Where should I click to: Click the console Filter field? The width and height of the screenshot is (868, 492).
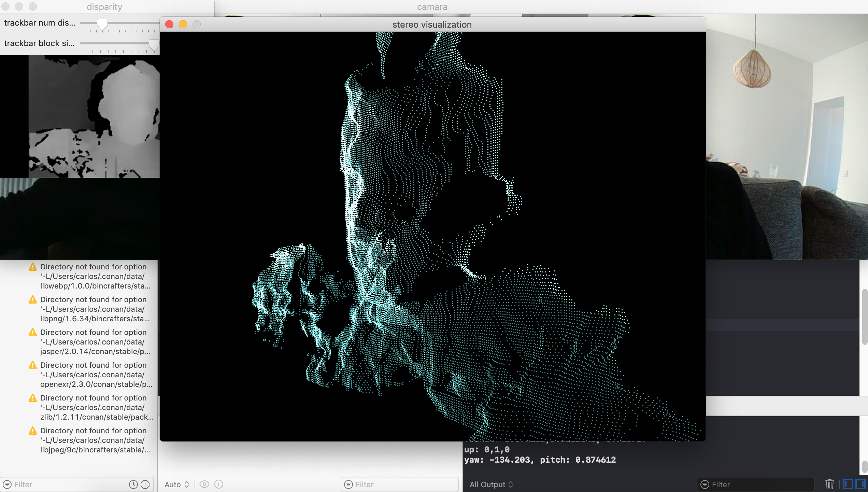coord(756,484)
